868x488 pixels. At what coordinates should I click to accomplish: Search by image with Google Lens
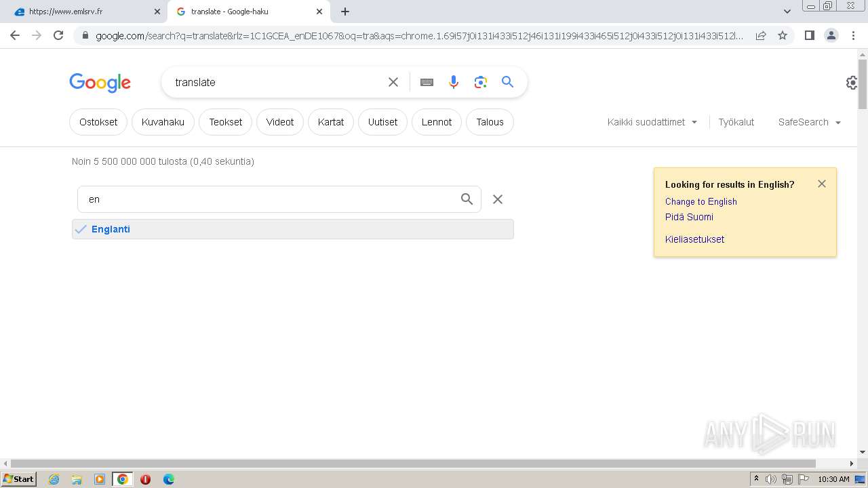[x=481, y=82]
